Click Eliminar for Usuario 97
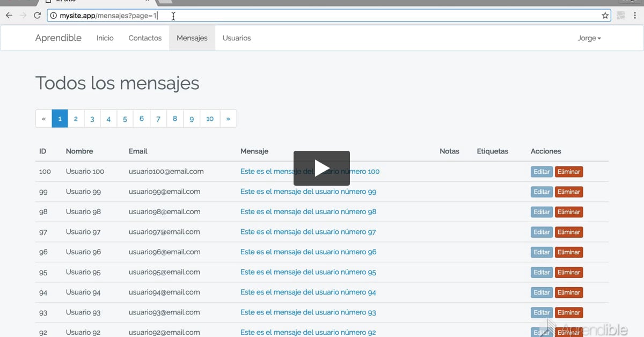Viewport: 644px width, 337px height. (569, 232)
